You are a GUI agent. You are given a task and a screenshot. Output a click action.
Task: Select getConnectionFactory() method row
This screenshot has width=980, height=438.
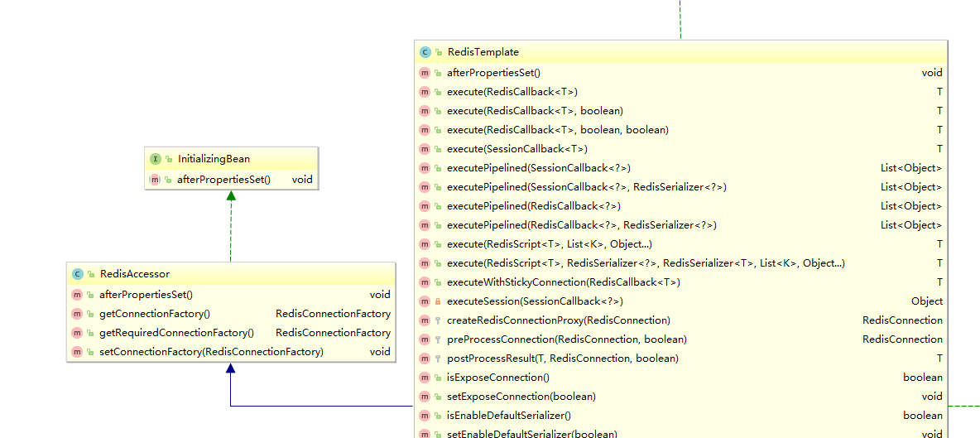click(x=231, y=314)
